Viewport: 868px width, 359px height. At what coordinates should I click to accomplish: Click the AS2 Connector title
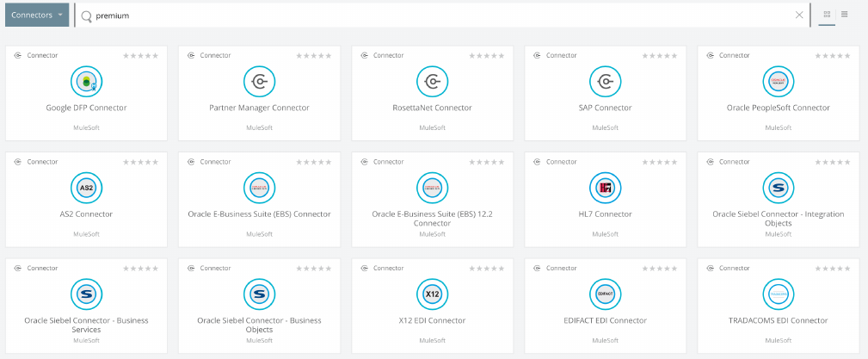tap(86, 214)
